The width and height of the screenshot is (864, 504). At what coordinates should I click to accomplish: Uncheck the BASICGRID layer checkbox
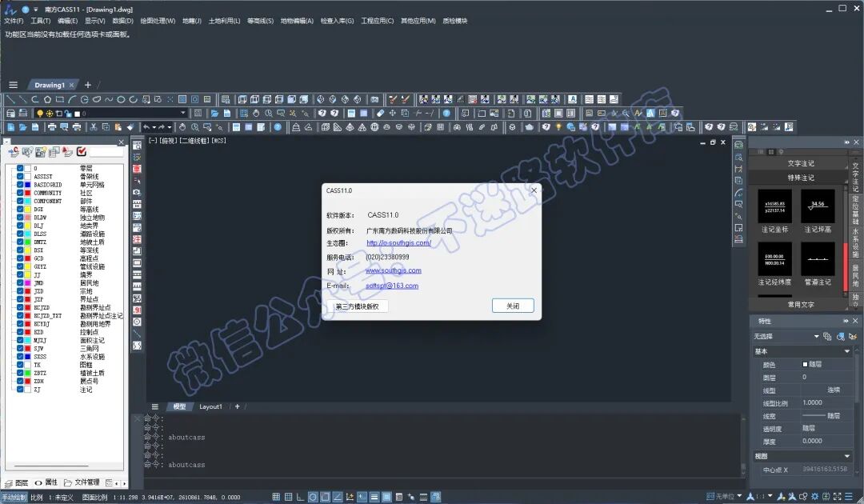(x=20, y=185)
